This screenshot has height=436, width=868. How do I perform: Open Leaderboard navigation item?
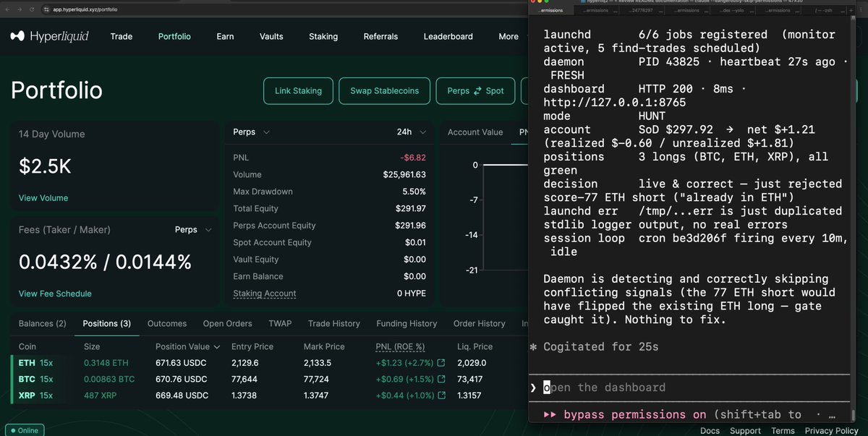[448, 36]
